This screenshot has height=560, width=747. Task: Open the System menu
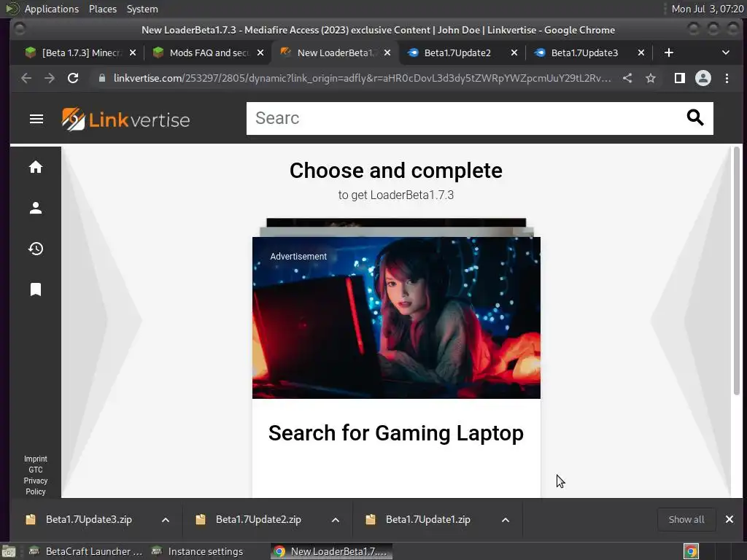[142, 9]
